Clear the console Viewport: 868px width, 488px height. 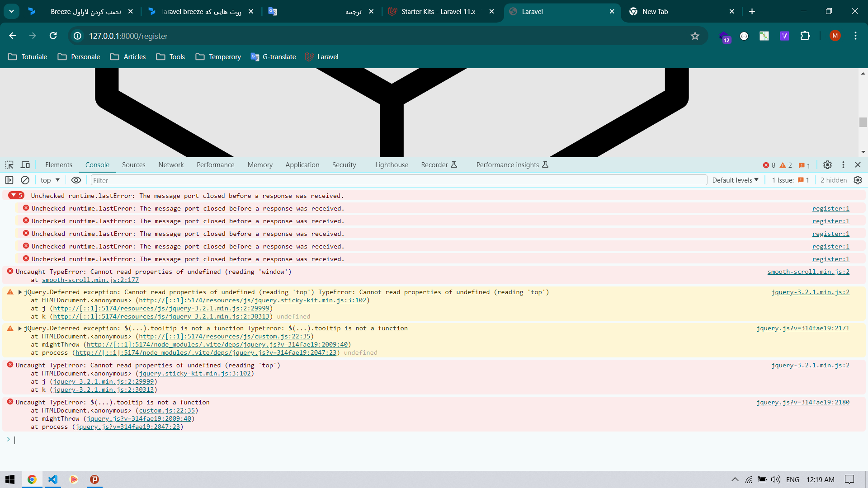click(x=25, y=180)
